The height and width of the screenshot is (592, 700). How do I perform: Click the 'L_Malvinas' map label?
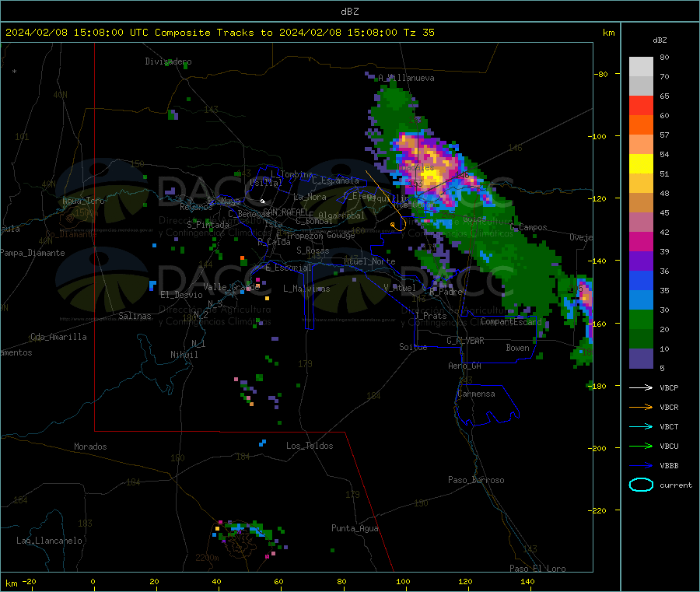306,289
